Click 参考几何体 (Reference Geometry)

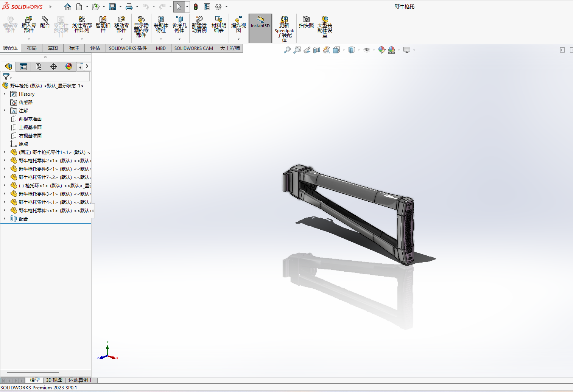[179, 25]
